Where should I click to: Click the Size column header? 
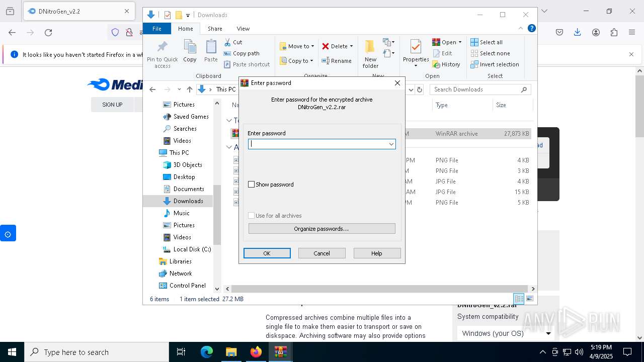point(512,105)
